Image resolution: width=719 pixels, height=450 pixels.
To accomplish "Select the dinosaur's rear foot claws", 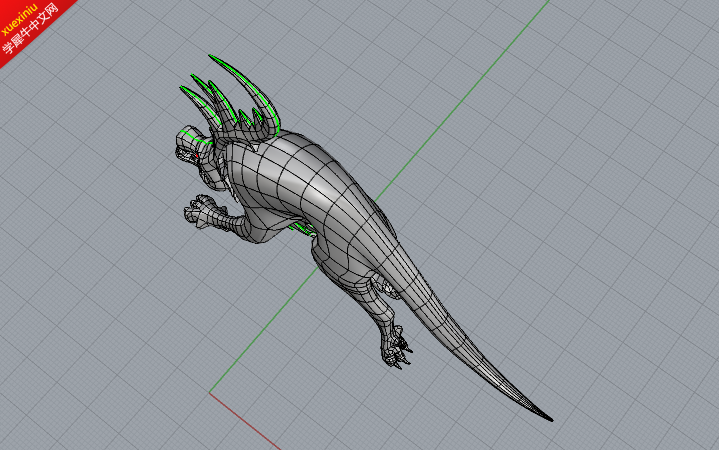I will coord(397,351).
